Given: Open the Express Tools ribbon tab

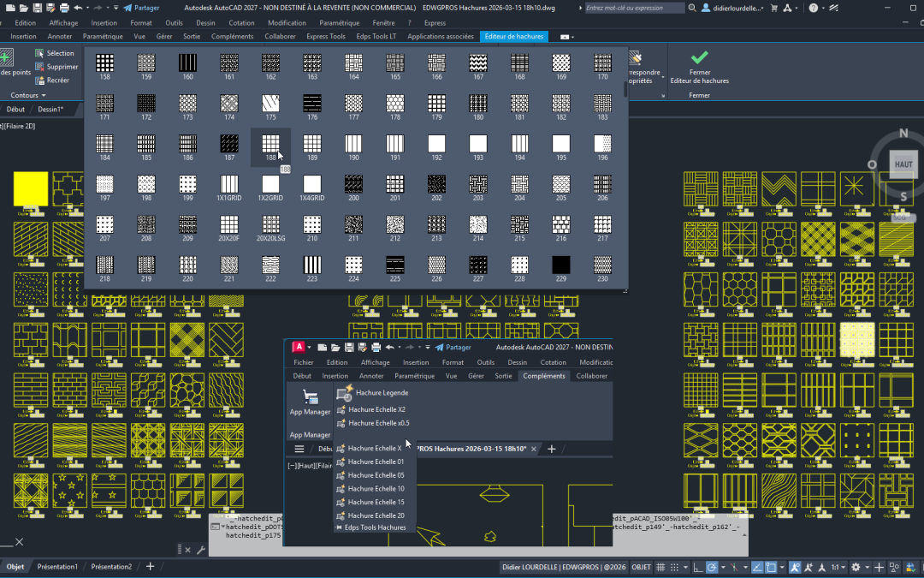Looking at the screenshot, I should click(x=326, y=37).
